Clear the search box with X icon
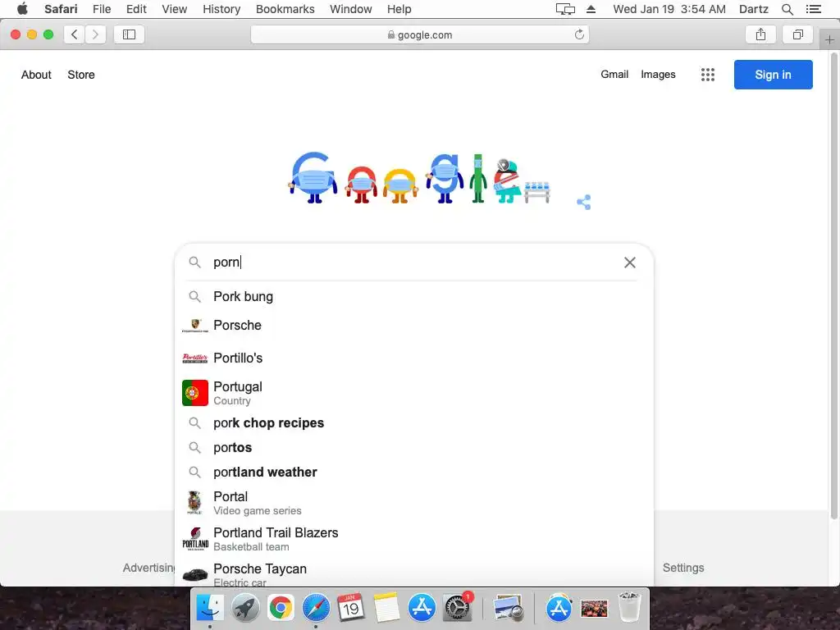This screenshot has width=840, height=630. [630, 262]
